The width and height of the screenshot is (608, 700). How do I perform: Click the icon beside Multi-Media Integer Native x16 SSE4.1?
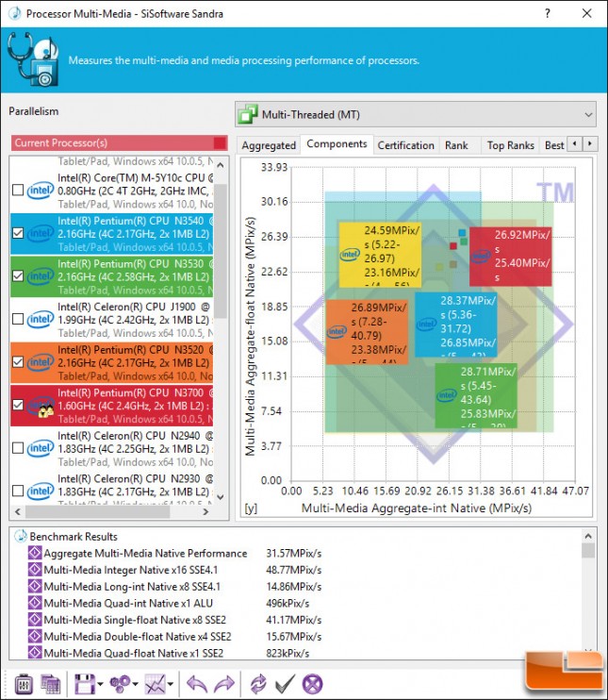[34, 570]
